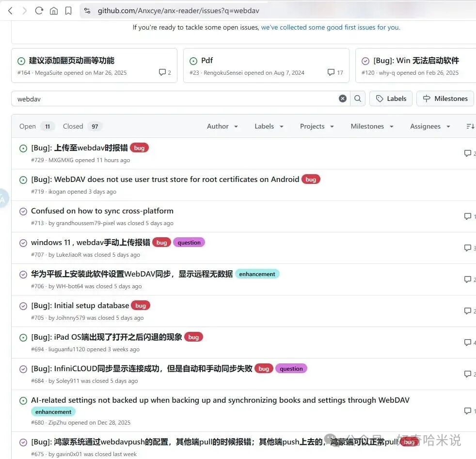Expand the Author filter dropdown
The width and height of the screenshot is (476, 459).
tap(222, 126)
